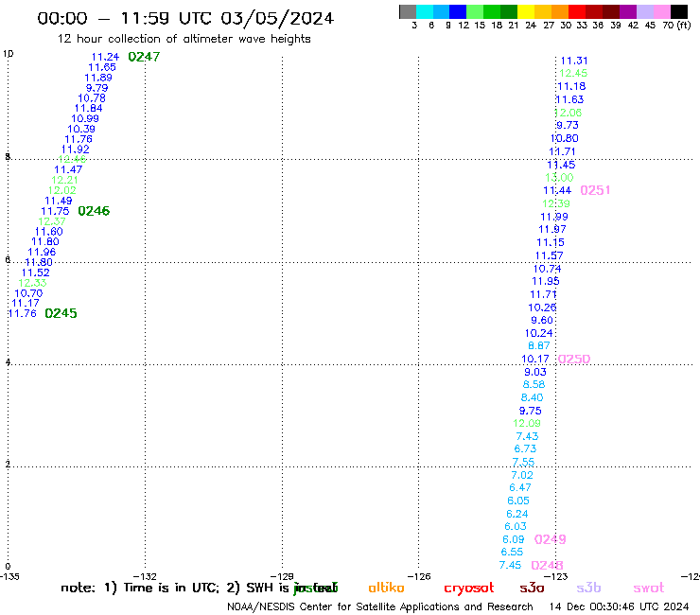The width and height of the screenshot is (700, 615).
Task: Click the wave height value 6.73
Action: 525,448
